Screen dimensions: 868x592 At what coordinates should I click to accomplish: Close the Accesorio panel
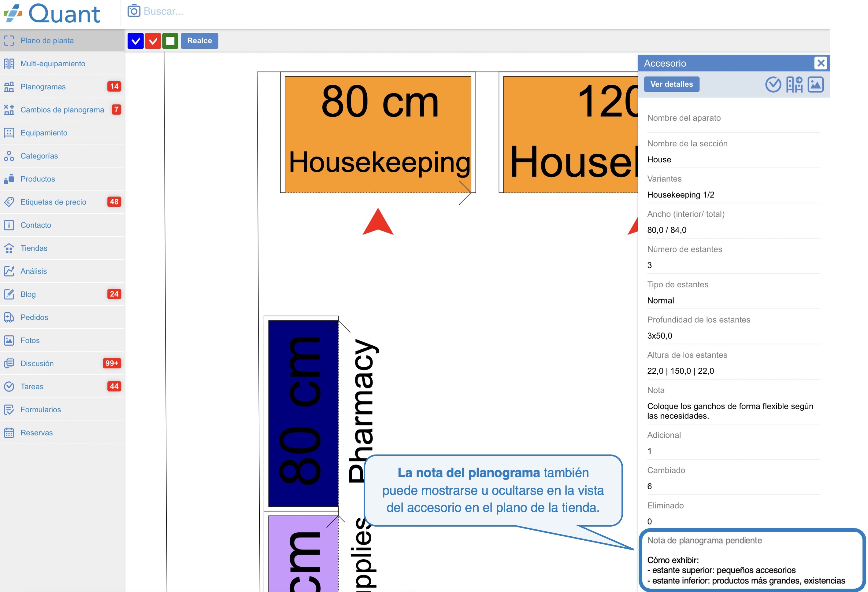click(x=821, y=63)
